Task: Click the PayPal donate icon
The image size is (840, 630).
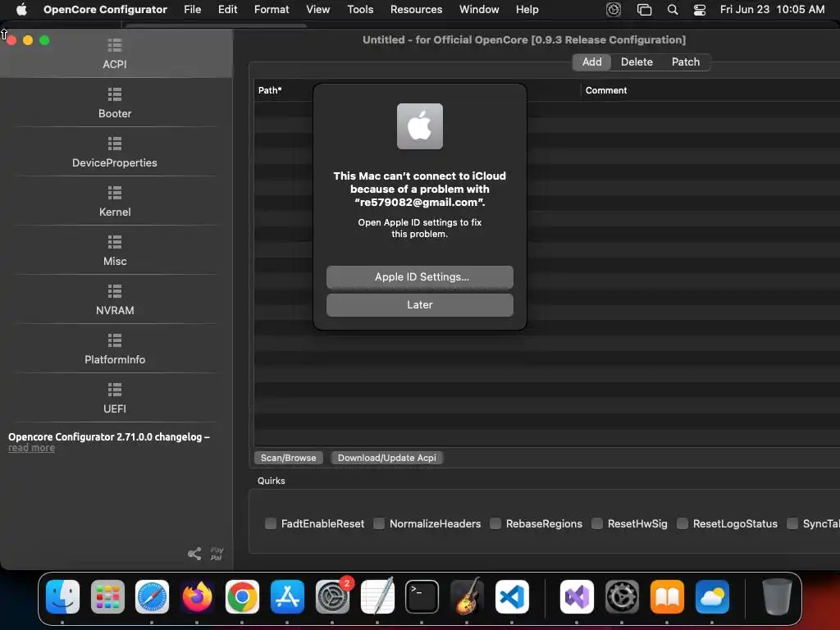Action: pyautogui.click(x=217, y=554)
